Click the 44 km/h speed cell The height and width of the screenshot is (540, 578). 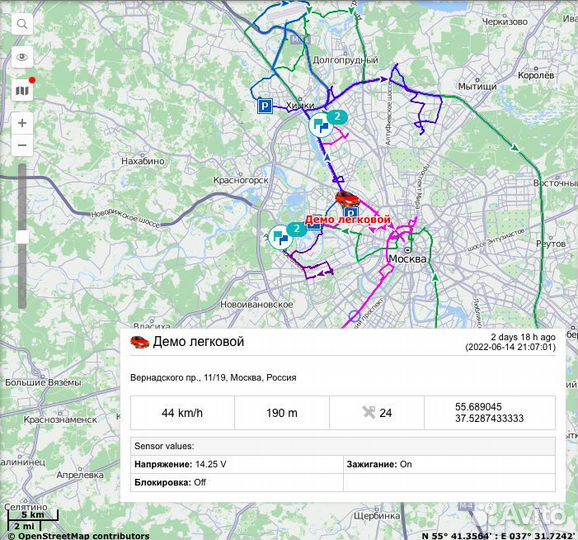(182, 413)
